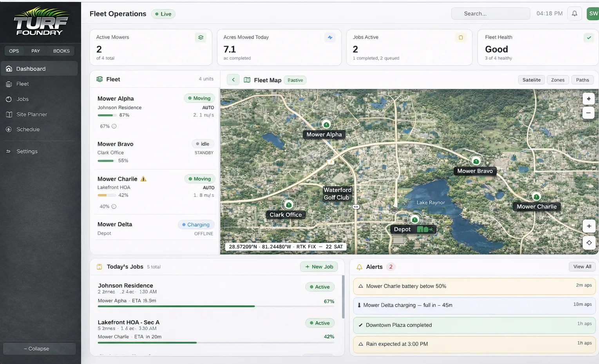Click the warning triangle beside Mower Charlie
The height and width of the screenshot is (364, 599).
coord(143,178)
